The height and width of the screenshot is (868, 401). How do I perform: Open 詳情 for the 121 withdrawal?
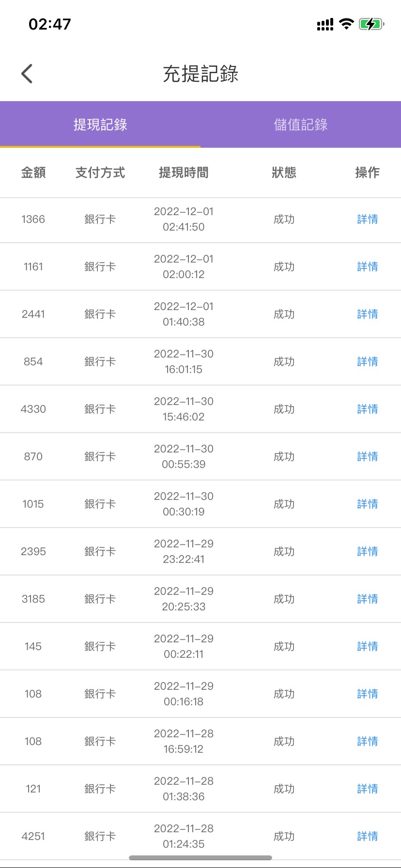367,789
